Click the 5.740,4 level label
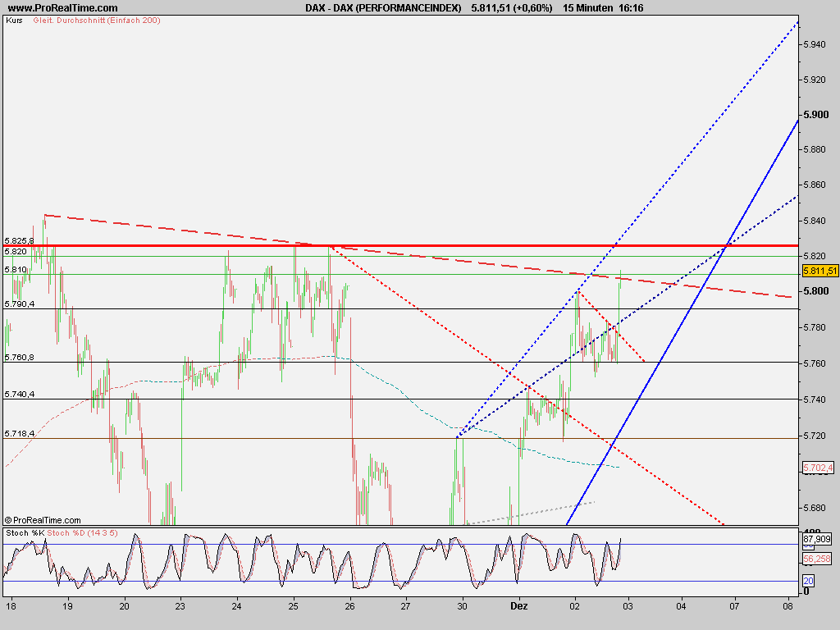 [x=20, y=395]
